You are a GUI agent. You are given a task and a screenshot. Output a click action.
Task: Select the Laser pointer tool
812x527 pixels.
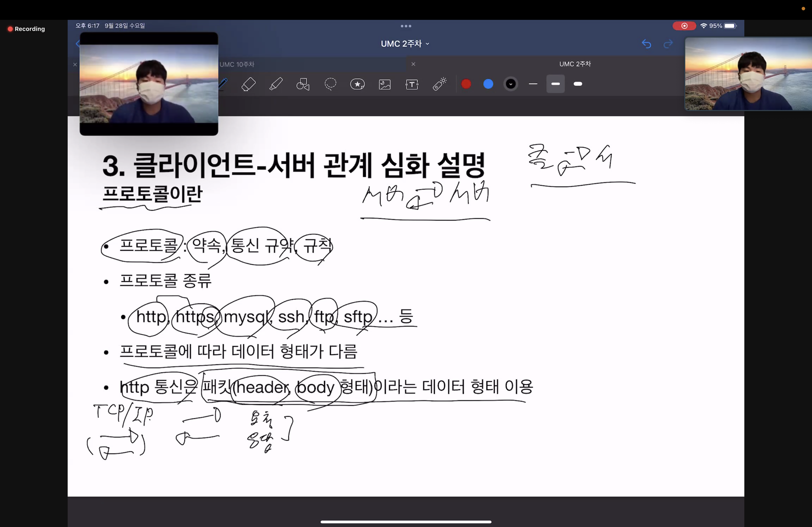click(x=440, y=84)
